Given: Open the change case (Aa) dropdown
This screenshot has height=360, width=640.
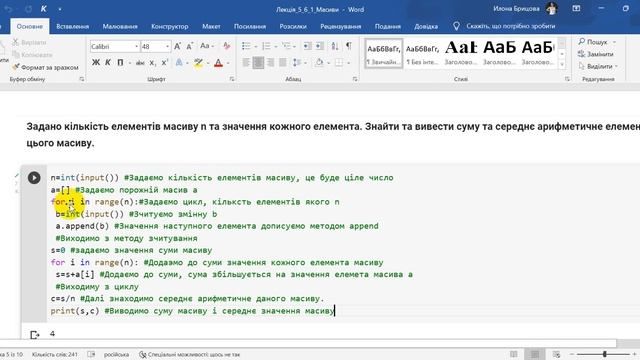Looking at the screenshot, I should (x=207, y=46).
